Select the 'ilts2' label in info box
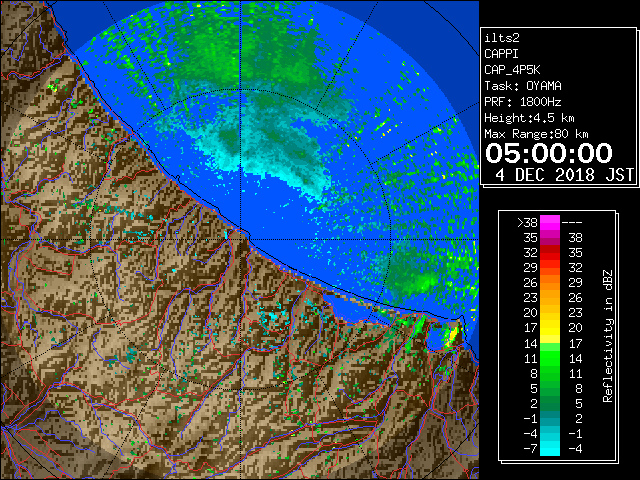 pos(502,38)
